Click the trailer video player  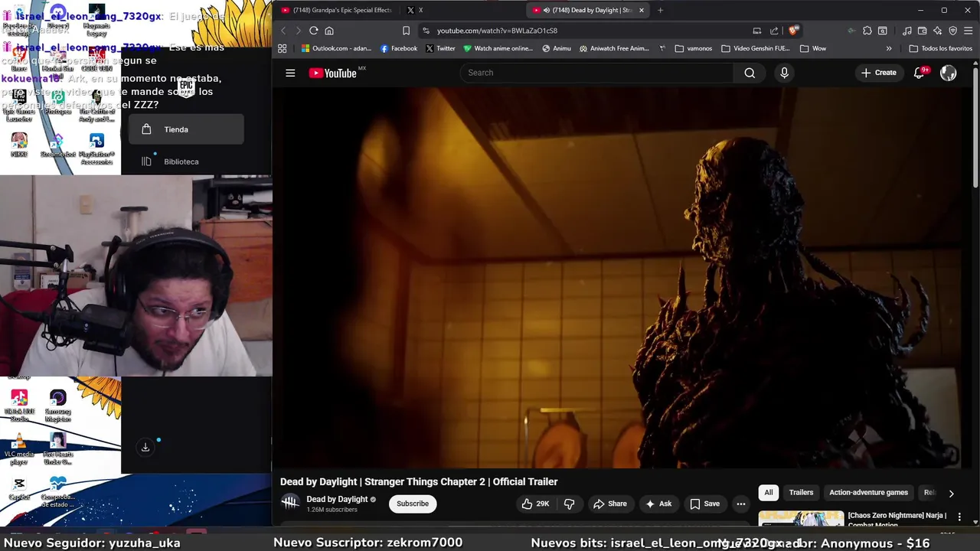click(x=622, y=277)
